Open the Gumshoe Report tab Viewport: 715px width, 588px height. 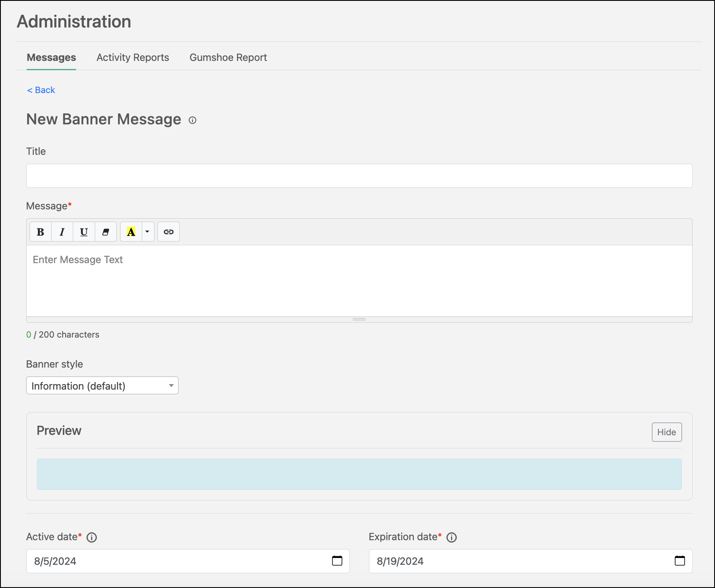tap(228, 58)
